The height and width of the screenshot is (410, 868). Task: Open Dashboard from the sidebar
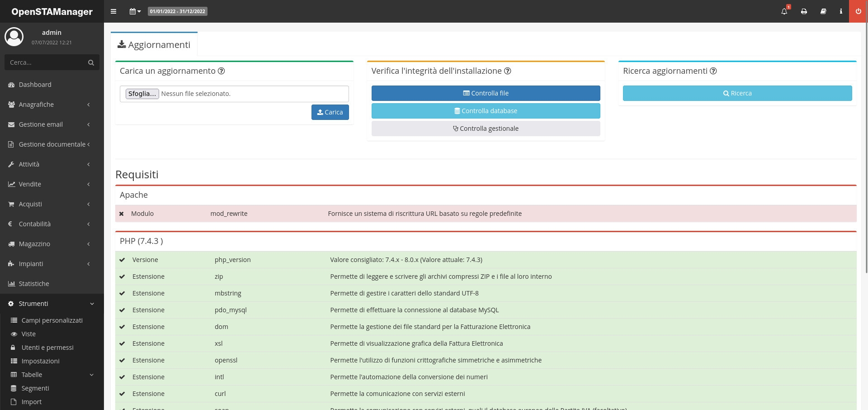35,85
